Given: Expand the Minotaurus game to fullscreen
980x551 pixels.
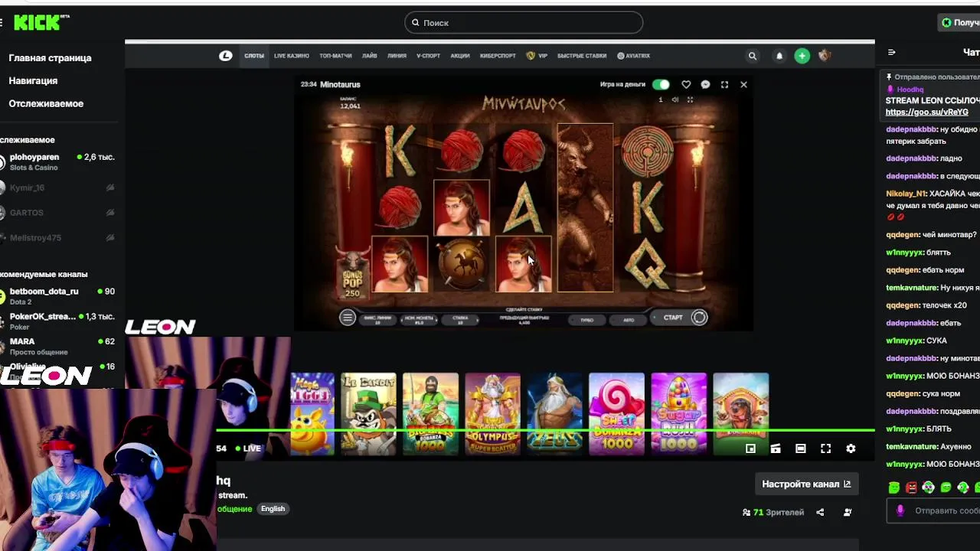Looking at the screenshot, I should tap(724, 85).
